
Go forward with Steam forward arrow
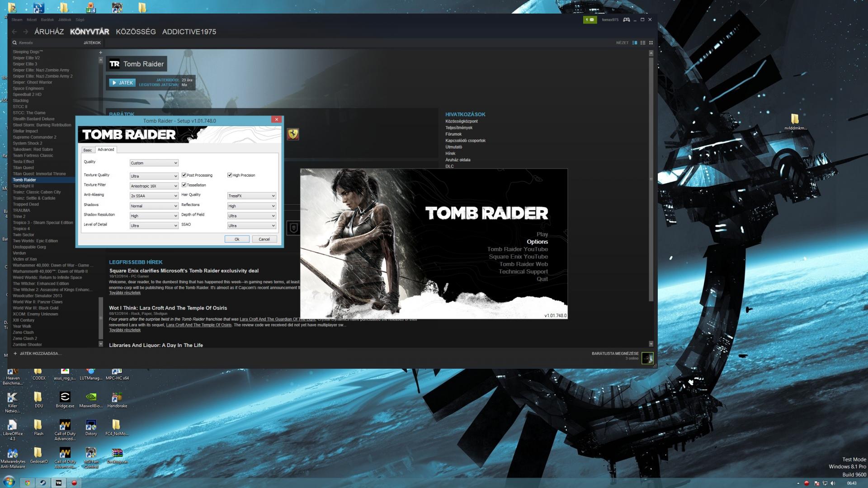26,32
